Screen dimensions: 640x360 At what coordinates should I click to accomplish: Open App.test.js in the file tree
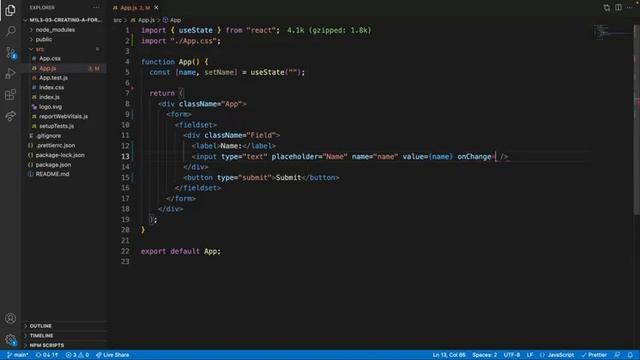(x=64, y=78)
